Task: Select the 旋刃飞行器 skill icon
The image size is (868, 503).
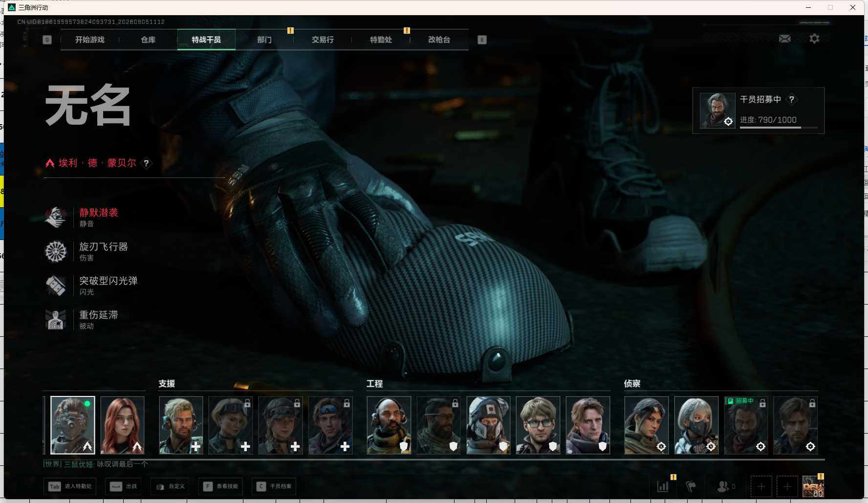Action: pos(56,251)
